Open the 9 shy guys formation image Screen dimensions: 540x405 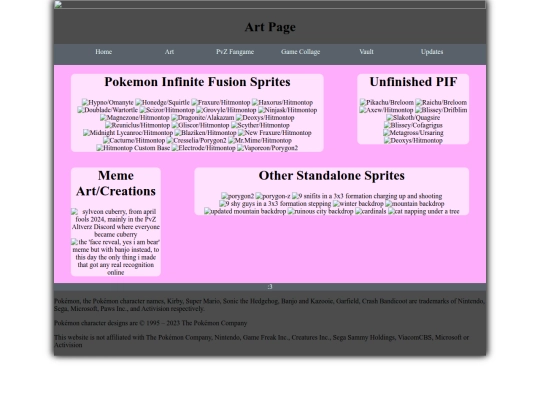[x=275, y=204]
